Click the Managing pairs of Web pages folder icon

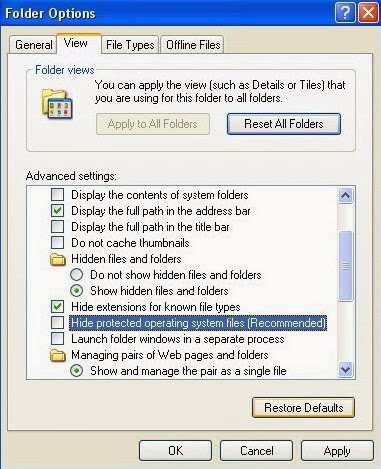click(x=58, y=355)
